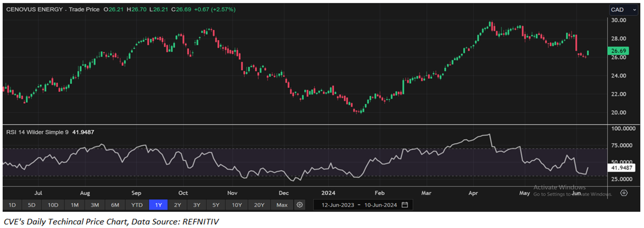Select the 10Y time range
Viewport: 644px width, 228px height.
[x=237, y=205]
